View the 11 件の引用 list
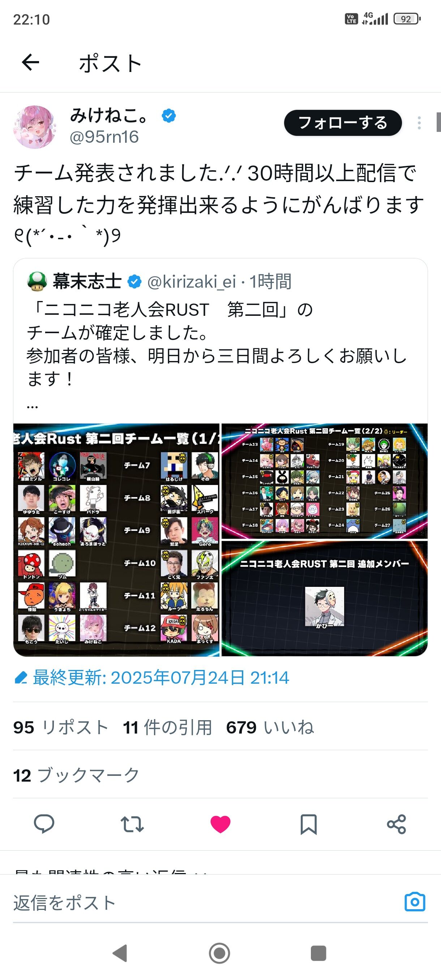The width and height of the screenshot is (441, 980). pos(167,727)
